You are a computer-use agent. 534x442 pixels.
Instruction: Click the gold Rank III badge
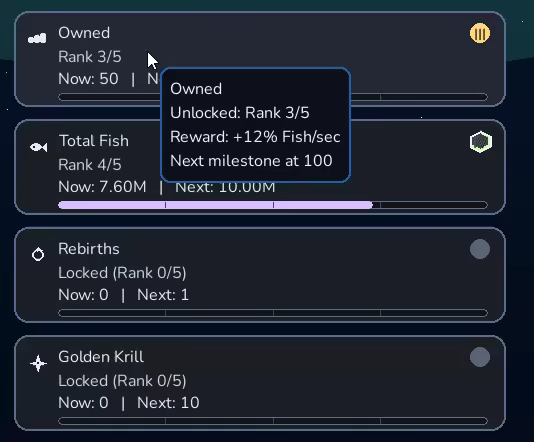(x=480, y=33)
